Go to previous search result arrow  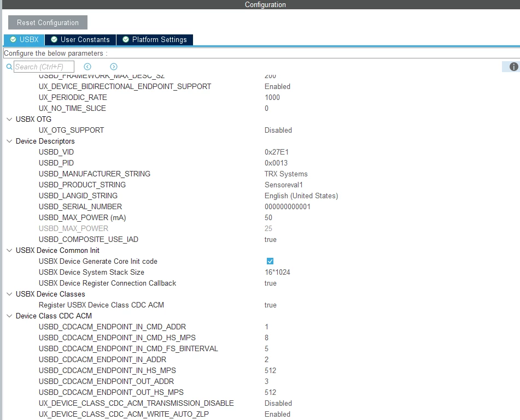[x=87, y=67]
